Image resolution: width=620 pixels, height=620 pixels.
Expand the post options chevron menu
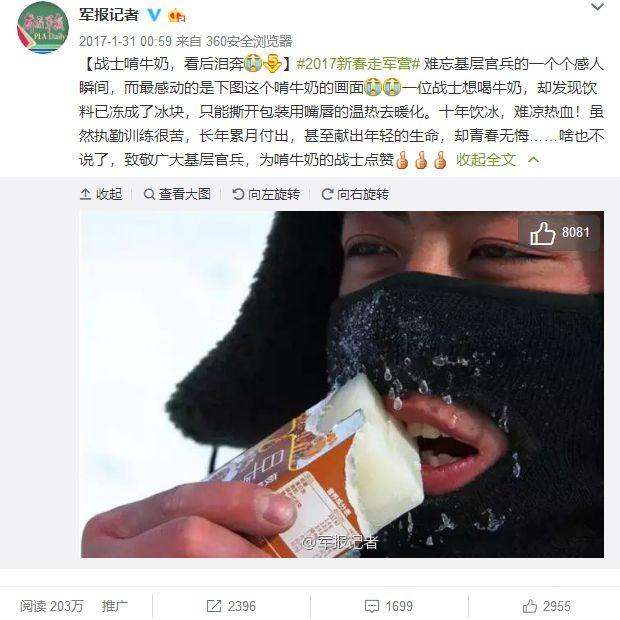coord(597,7)
